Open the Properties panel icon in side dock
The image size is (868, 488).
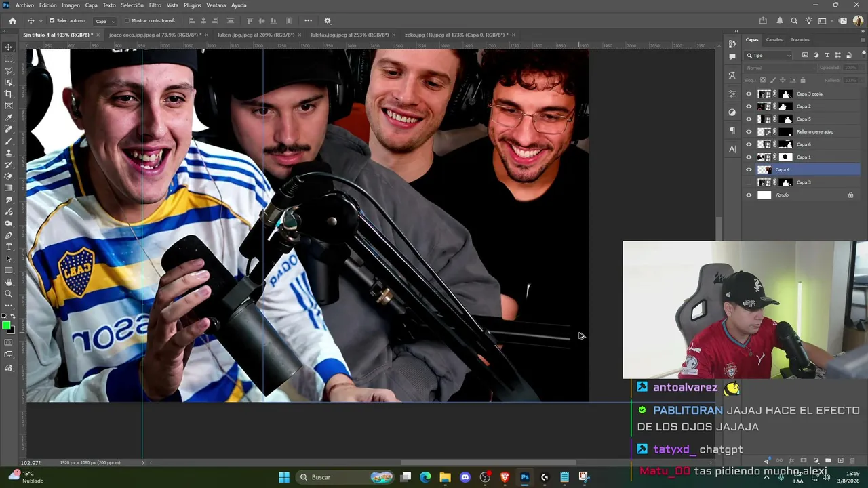[x=732, y=94]
